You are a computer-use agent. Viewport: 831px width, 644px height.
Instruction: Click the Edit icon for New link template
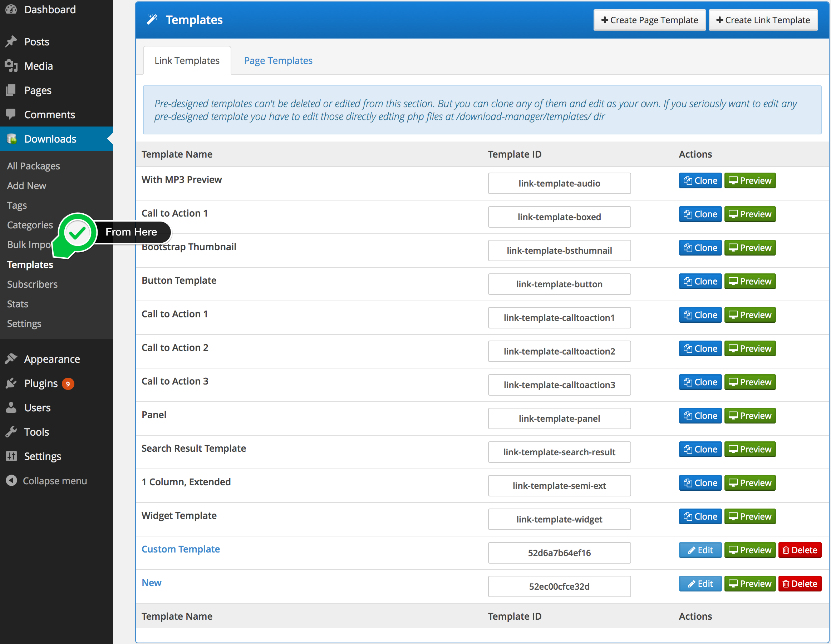[x=699, y=583]
